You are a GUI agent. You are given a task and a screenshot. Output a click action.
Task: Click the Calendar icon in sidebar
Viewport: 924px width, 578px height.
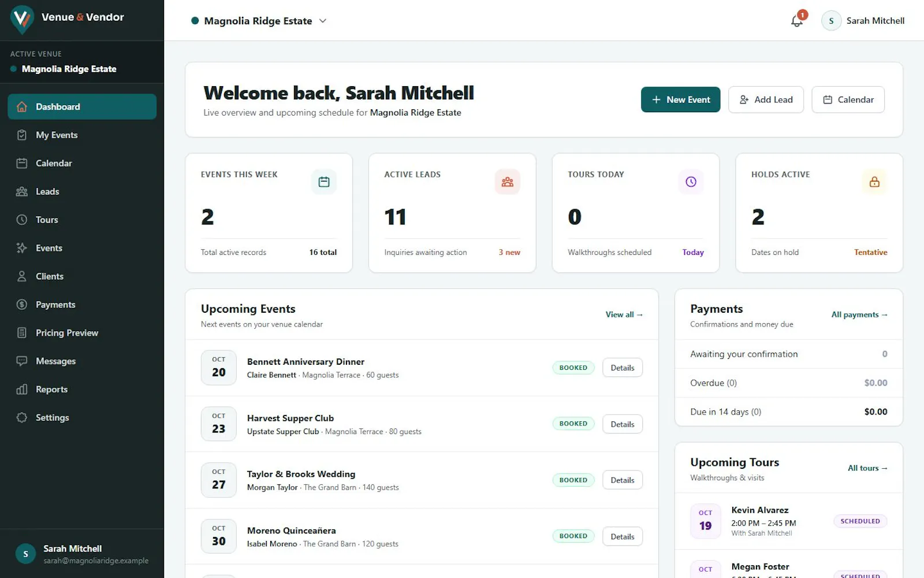pyautogui.click(x=22, y=164)
